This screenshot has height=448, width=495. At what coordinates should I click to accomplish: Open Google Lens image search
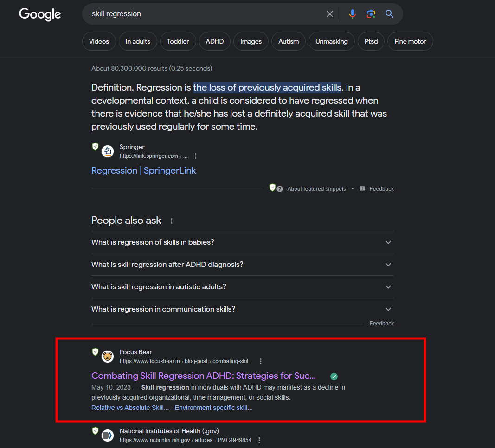pyautogui.click(x=371, y=14)
